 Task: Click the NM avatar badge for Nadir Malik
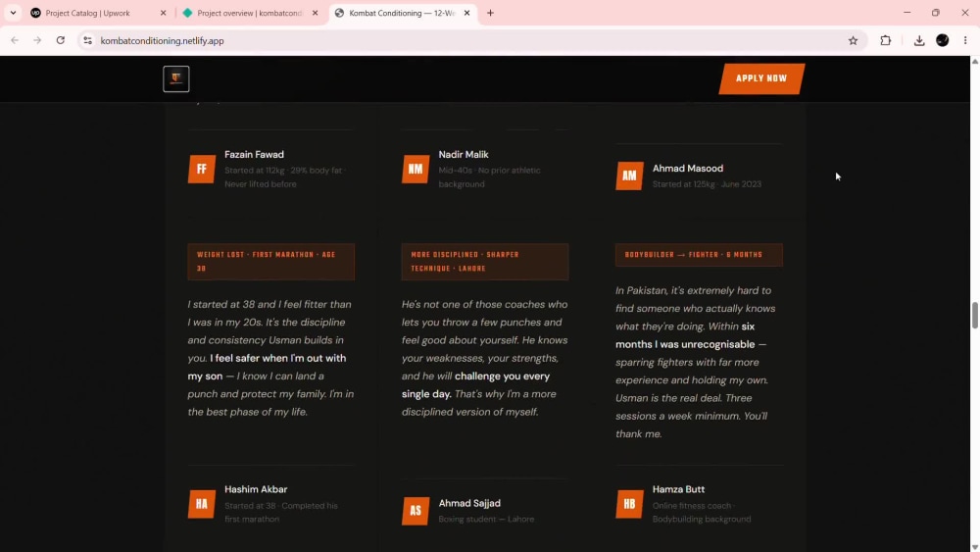416,170
